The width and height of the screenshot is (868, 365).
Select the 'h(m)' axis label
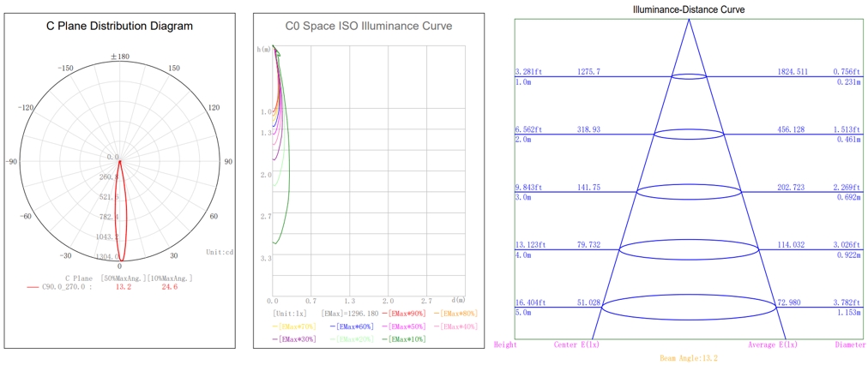264,49
